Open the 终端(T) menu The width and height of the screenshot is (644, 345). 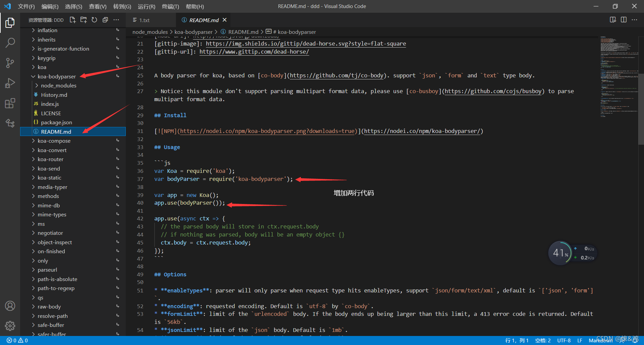(x=170, y=6)
